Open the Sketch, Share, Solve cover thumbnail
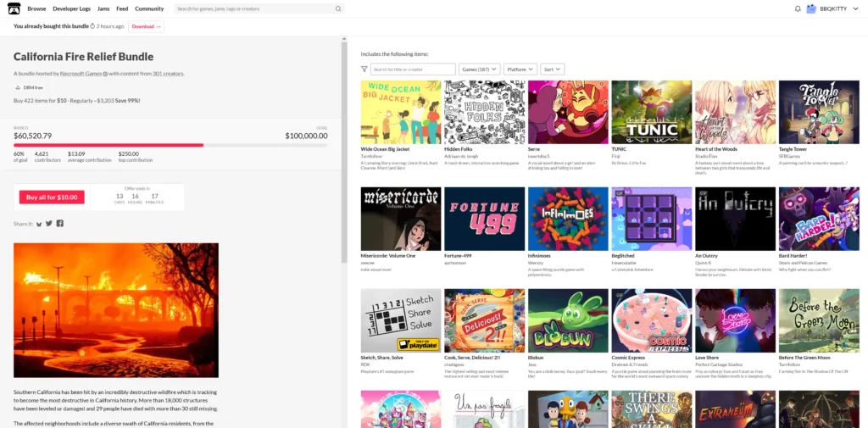The height and width of the screenshot is (428, 868). (x=401, y=320)
